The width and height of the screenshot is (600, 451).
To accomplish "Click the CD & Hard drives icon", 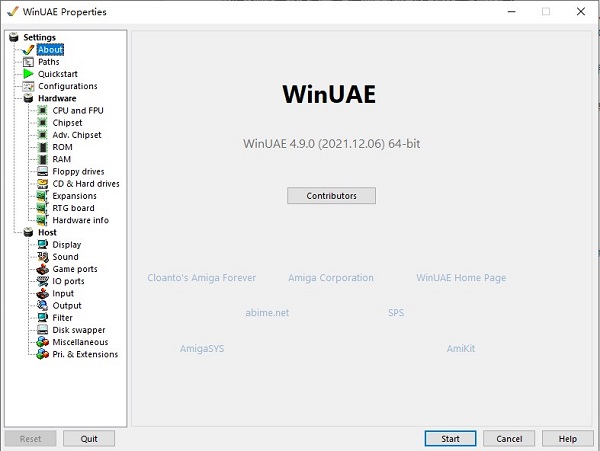I will pos(42,184).
